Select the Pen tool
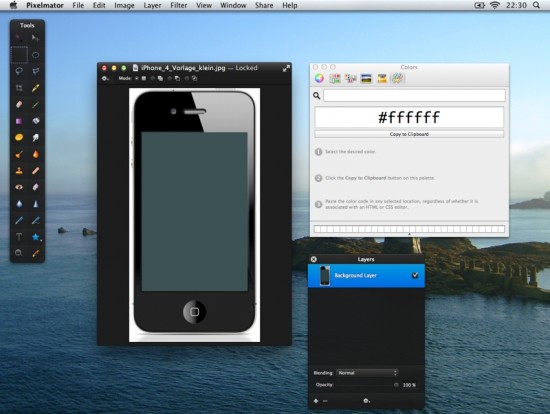550x414 pixels. [x=19, y=220]
